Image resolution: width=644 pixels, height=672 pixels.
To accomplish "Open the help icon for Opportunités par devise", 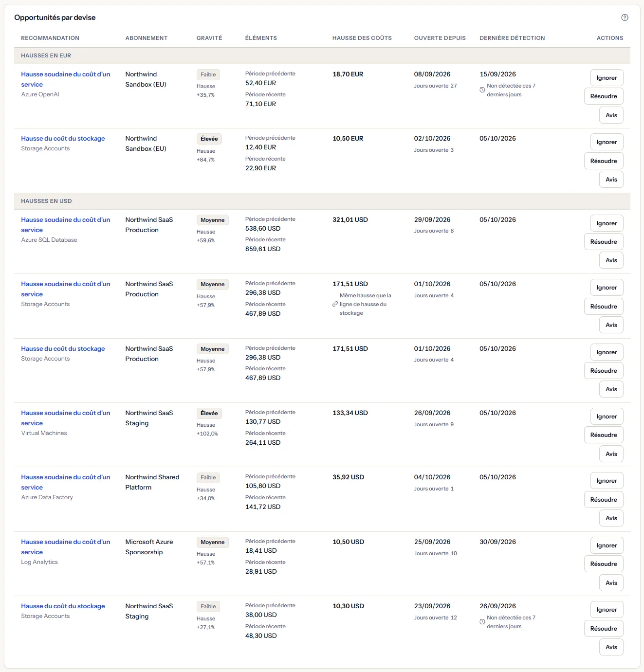I will point(625,18).
